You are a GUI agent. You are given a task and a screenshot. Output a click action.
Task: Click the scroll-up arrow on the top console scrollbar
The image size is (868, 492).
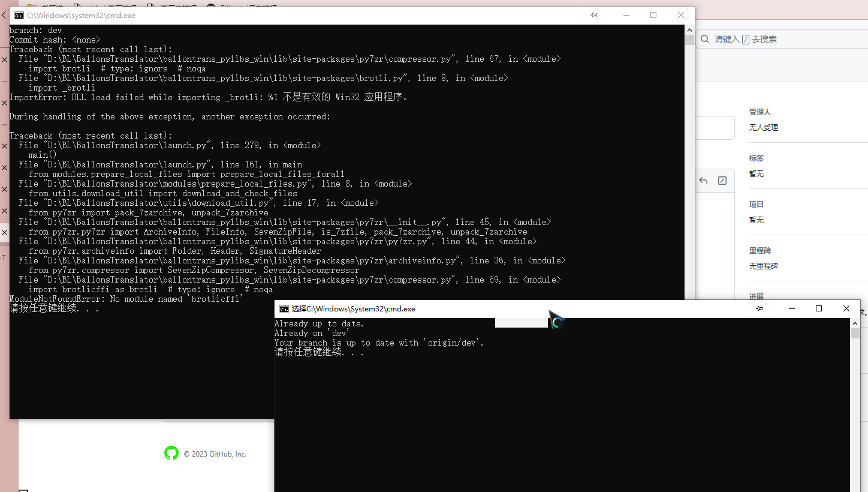[x=689, y=30]
